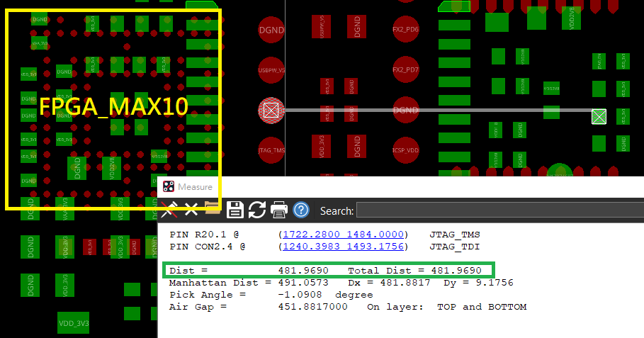The height and width of the screenshot is (338, 644).
Task: Select the FX2_PD7 red circular pad
Action: pos(405,69)
